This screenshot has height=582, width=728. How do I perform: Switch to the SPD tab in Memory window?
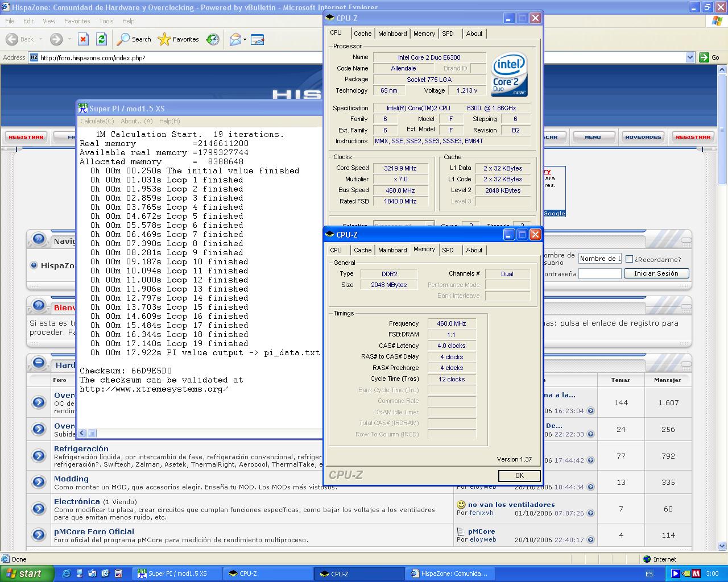pyautogui.click(x=448, y=250)
